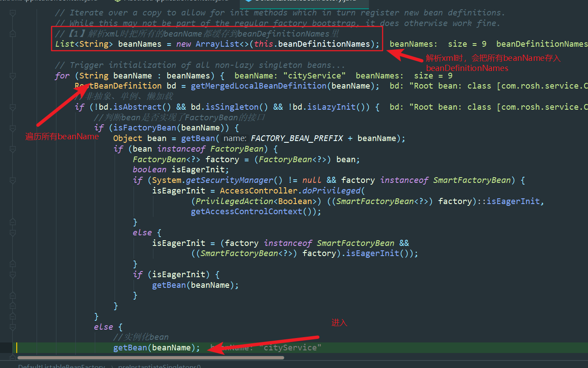Fold the 'if (bean instanceof FactoryBean)' block
Image resolution: width=588 pixels, height=368 pixels.
tap(13, 149)
